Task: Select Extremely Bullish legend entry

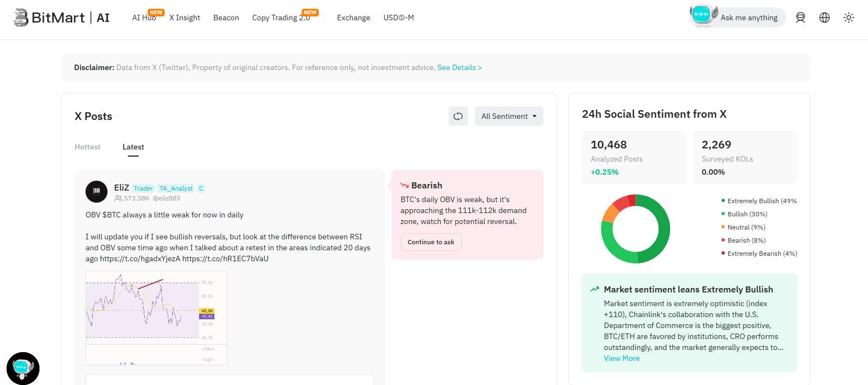Action: point(759,201)
